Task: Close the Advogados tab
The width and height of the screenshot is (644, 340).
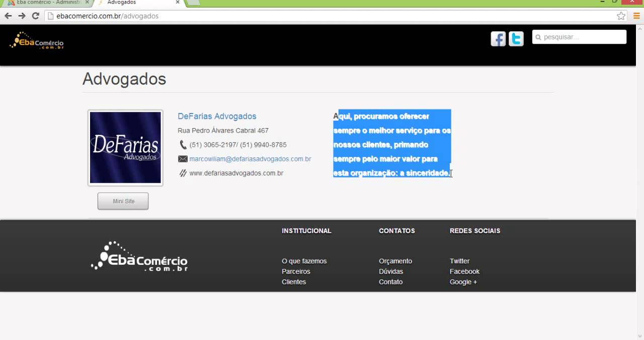Action: point(178,3)
